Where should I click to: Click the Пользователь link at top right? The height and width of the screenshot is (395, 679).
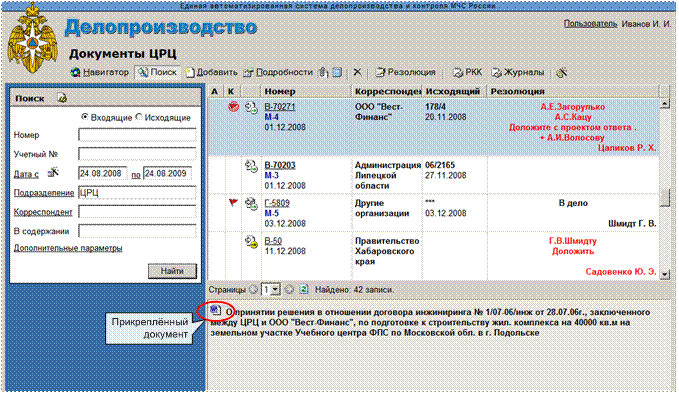590,23
